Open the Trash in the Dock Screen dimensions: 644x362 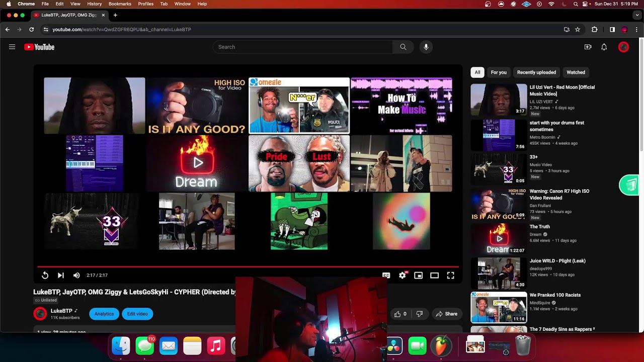(523, 346)
